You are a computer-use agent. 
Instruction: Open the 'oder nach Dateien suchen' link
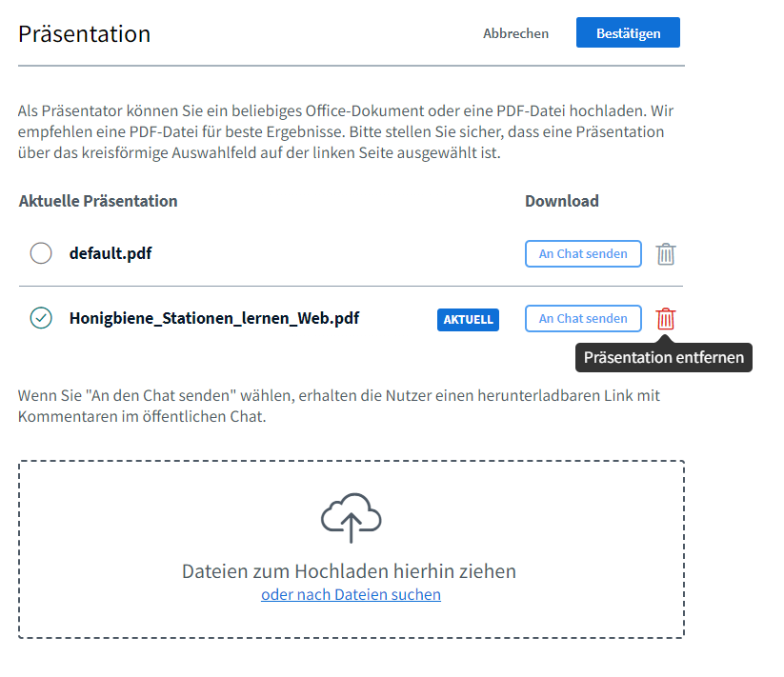351,595
